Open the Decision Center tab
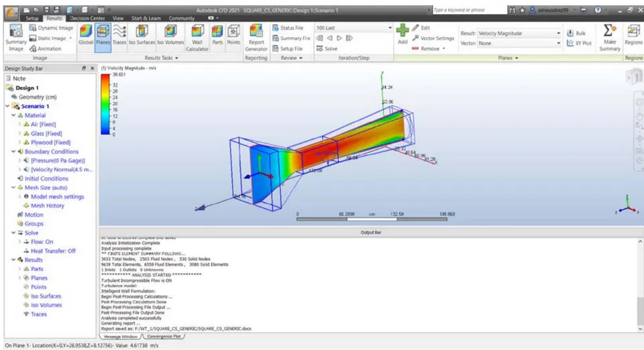Screen dimensions: 644x350 87,18
